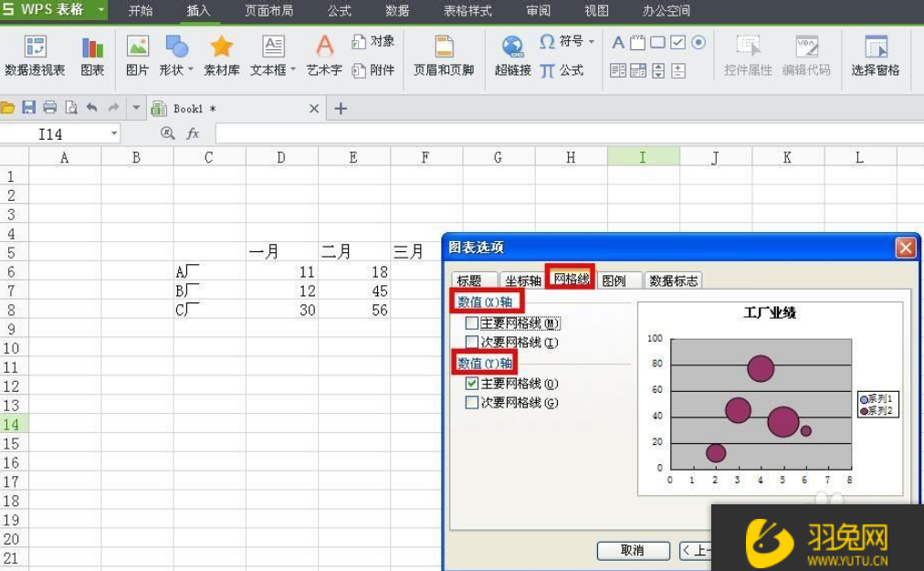Switch to the 审阅 ribbon tab
The image size is (924, 571).
pos(538,11)
